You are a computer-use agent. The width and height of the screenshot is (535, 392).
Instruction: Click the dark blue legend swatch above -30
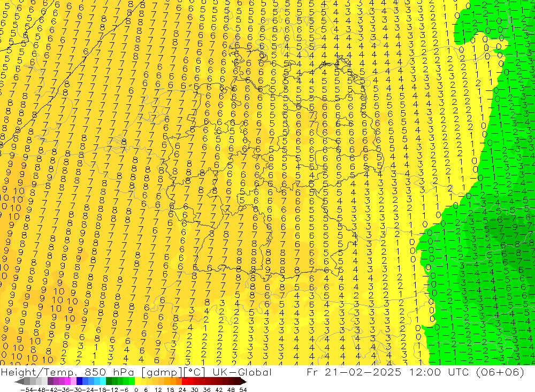[x=79, y=381]
